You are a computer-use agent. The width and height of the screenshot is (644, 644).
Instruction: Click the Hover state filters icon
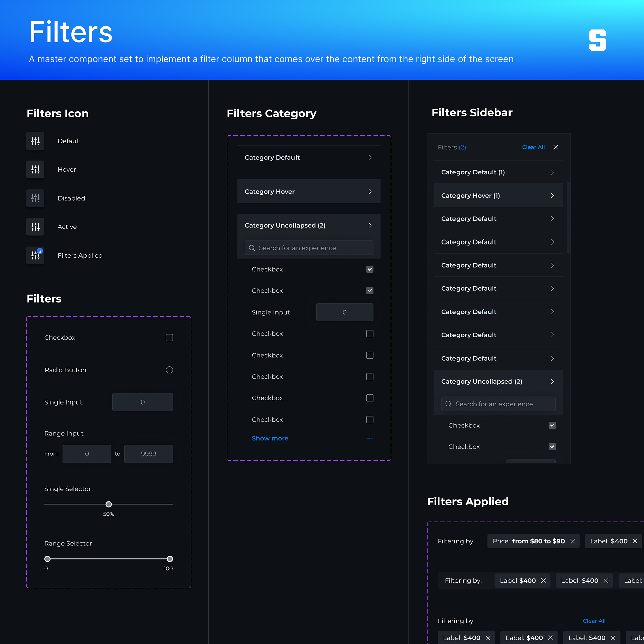(35, 169)
